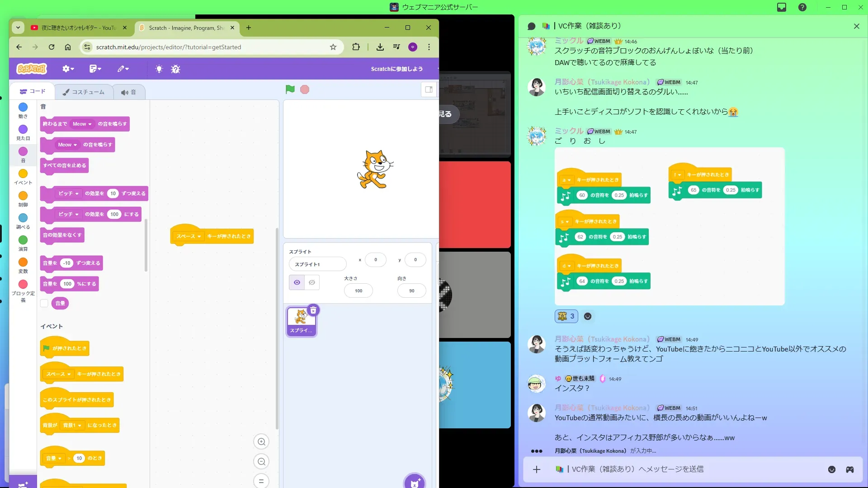
Task: Zoom in on the code workspace
Action: 261,441
